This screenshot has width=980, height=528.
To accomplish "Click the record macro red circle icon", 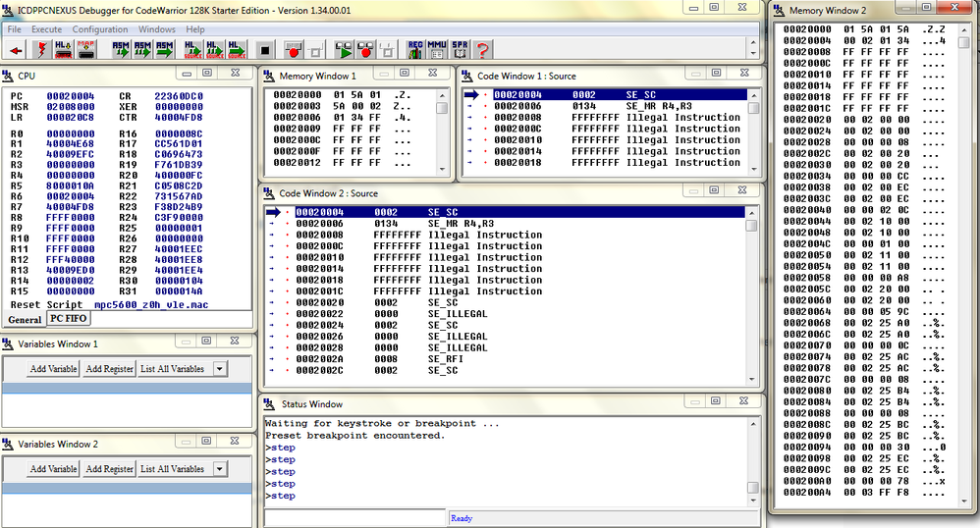I will 365,50.
